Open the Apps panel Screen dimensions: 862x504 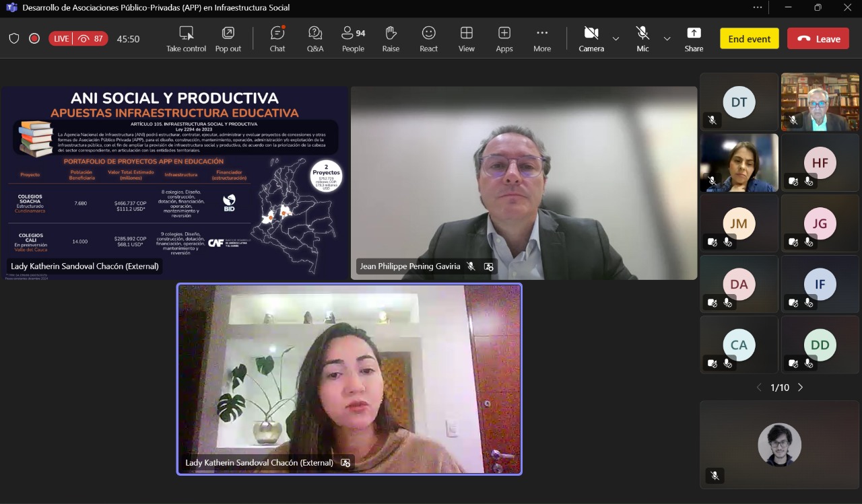(504, 38)
